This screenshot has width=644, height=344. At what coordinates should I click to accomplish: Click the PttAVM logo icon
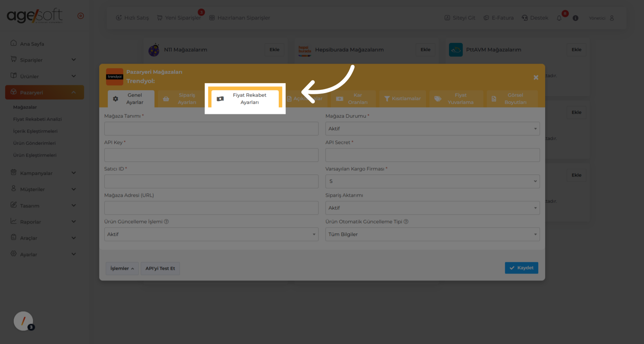(x=456, y=50)
